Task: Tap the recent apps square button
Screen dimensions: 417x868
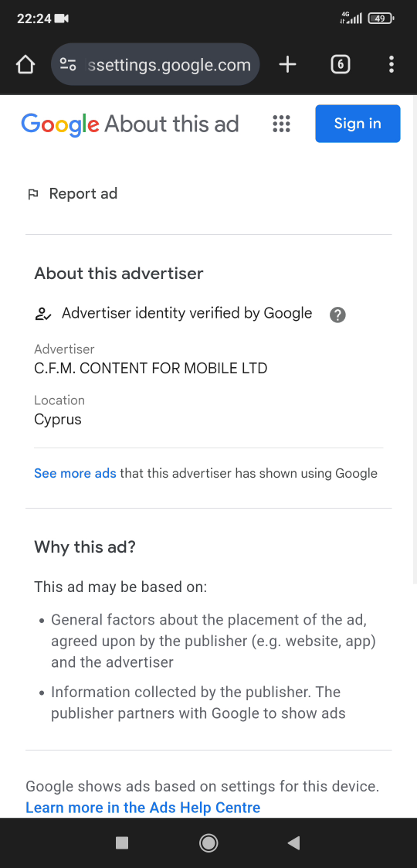Action: point(122,842)
